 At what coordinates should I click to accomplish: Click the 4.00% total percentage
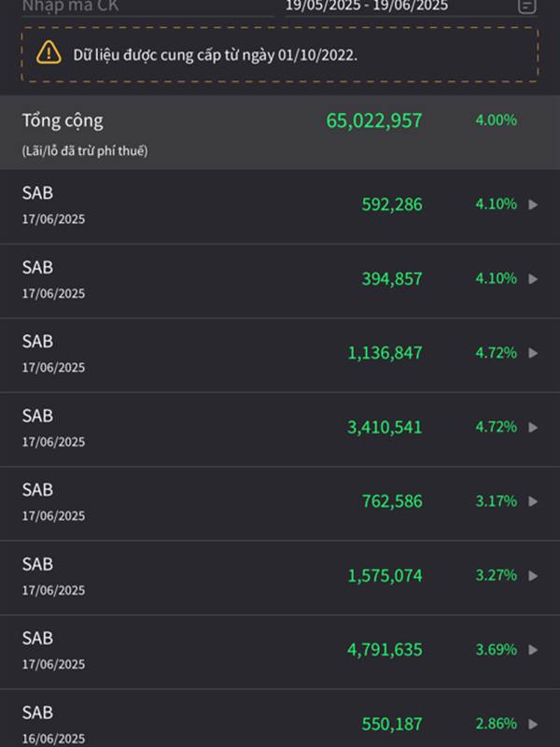click(495, 120)
